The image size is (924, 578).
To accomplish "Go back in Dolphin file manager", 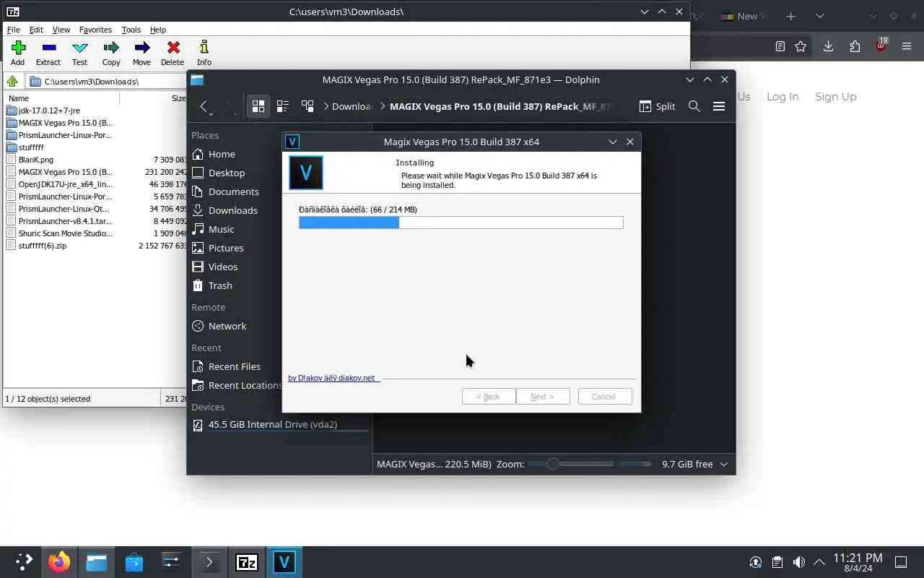I will pyautogui.click(x=204, y=106).
